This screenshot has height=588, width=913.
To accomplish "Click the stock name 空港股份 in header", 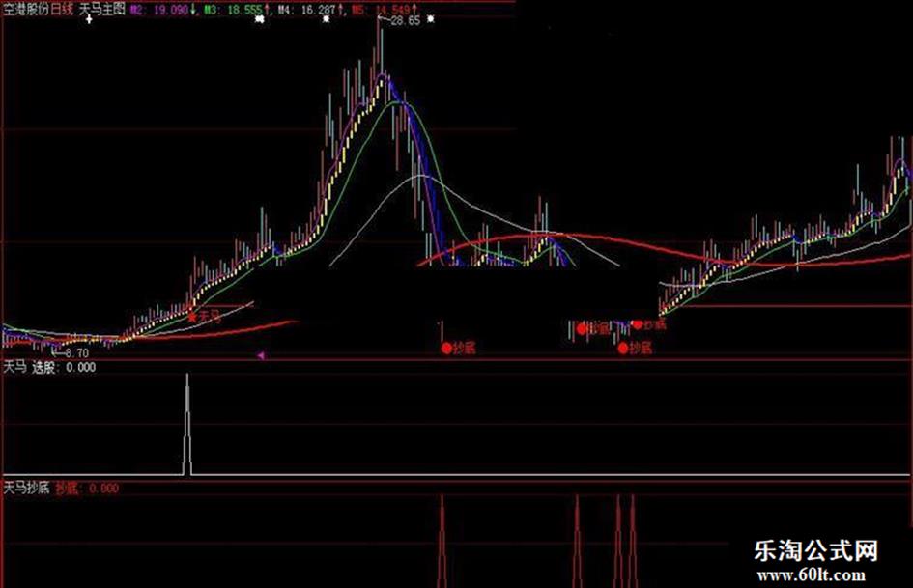I will [x=26, y=10].
